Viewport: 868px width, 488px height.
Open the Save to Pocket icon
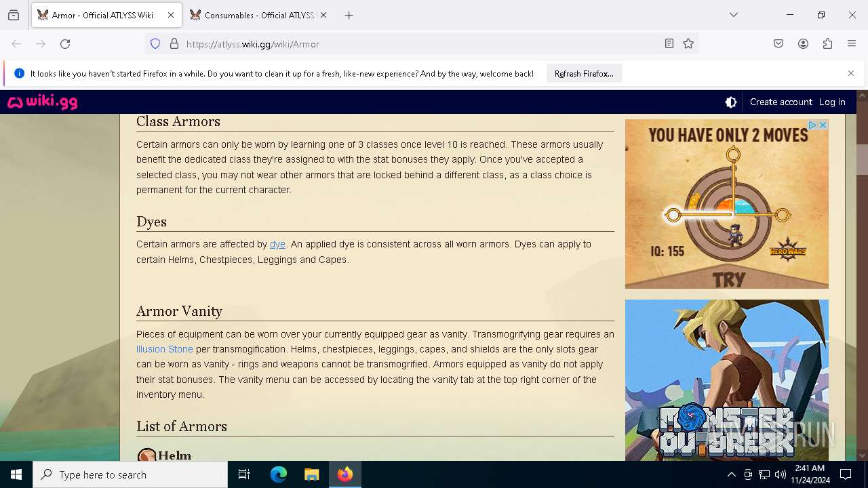pos(778,44)
